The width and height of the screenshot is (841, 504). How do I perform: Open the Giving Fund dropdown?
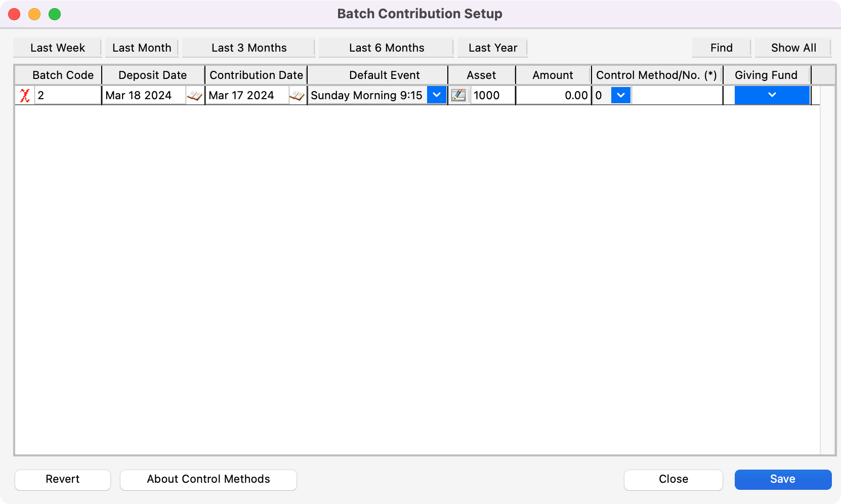[772, 95]
